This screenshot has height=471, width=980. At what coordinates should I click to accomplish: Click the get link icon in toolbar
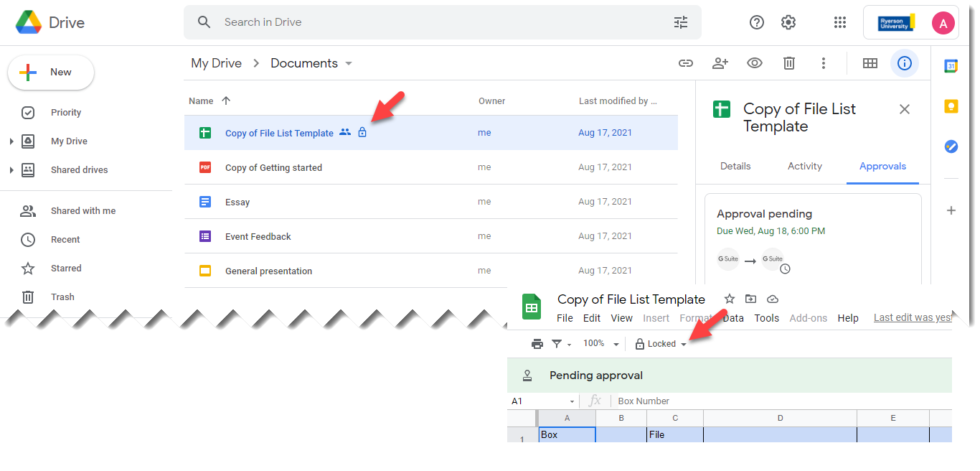coord(686,63)
